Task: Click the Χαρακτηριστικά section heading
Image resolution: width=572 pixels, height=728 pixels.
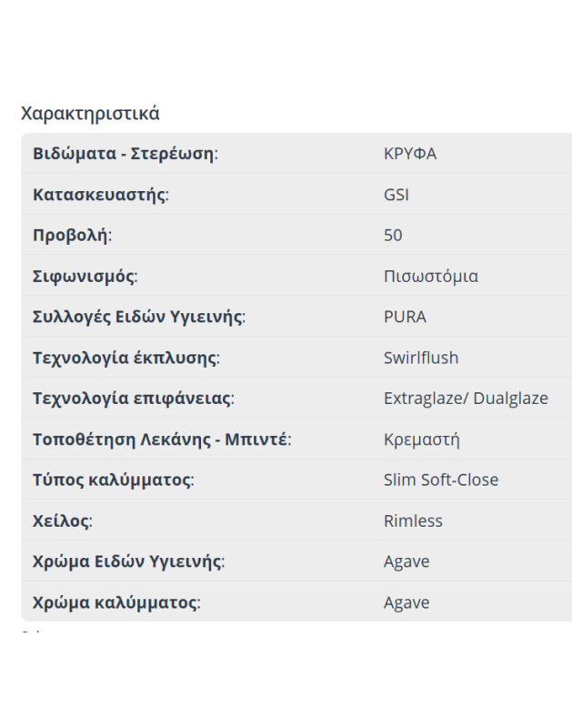Action: [90, 114]
